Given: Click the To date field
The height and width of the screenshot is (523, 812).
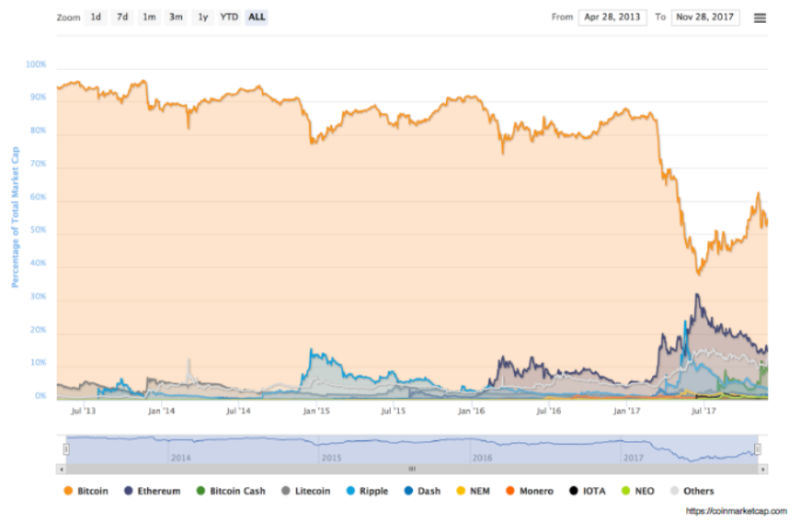Looking at the screenshot, I should click(x=705, y=17).
